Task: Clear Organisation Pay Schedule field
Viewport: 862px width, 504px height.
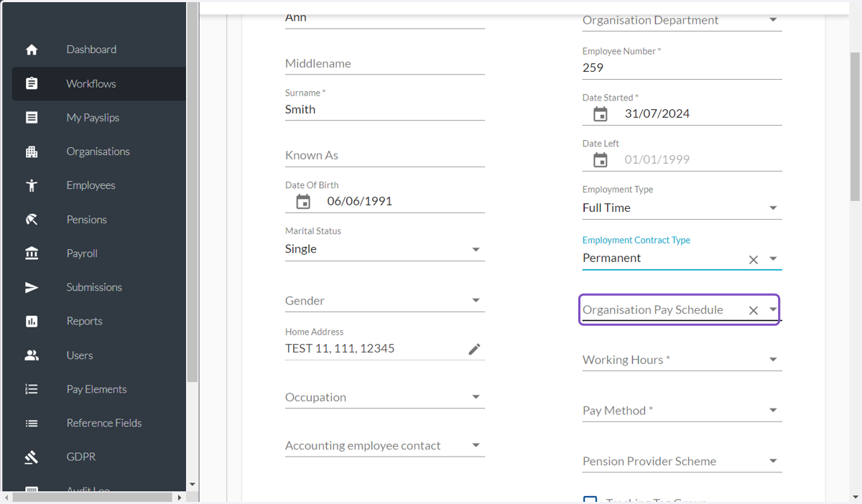Action: click(754, 311)
